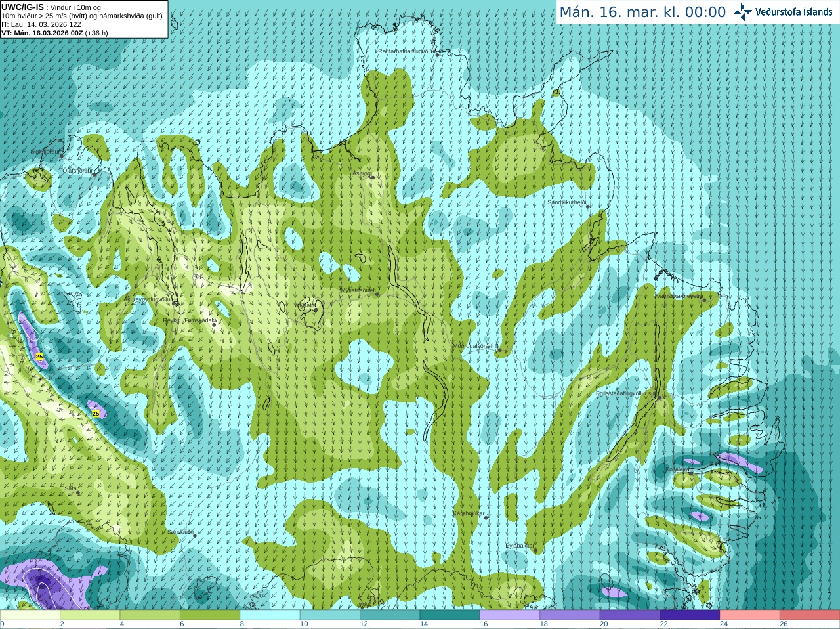Click the 12–14 m/s teal legend swatch
The height and width of the screenshot is (629, 840).
point(390,615)
